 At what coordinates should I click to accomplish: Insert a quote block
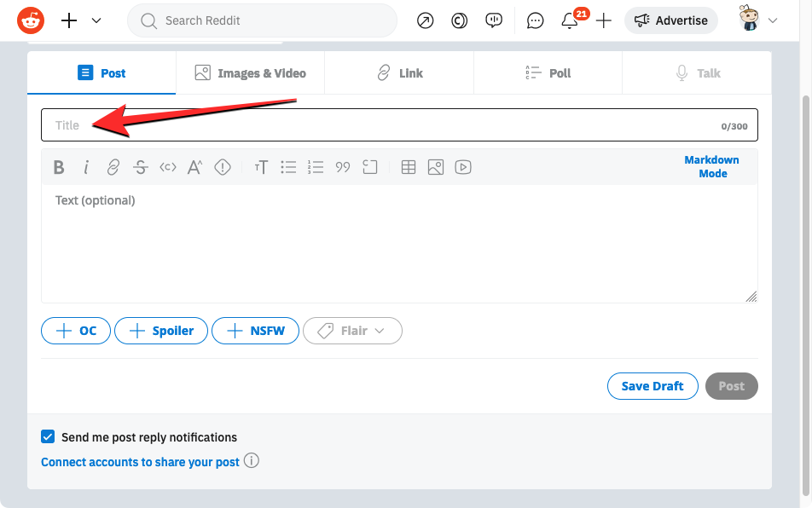pos(343,167)
